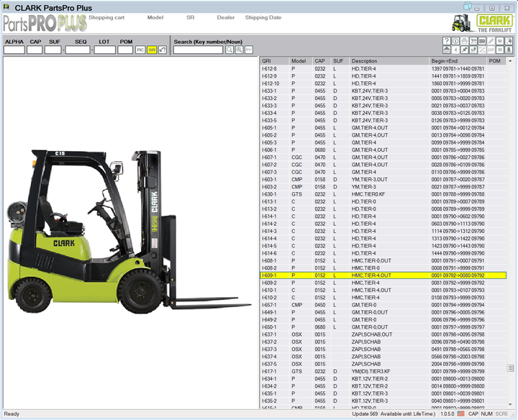This screenshot has height=420, width=518.
Task: Click the measurement ruler icon
Action: 482,50
